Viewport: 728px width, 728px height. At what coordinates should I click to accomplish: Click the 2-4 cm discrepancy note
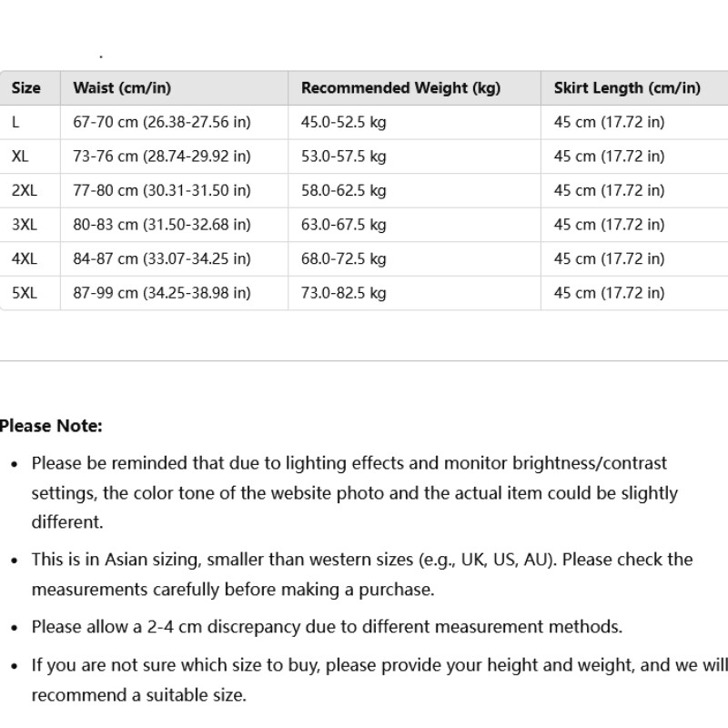[x=327, y=627]
